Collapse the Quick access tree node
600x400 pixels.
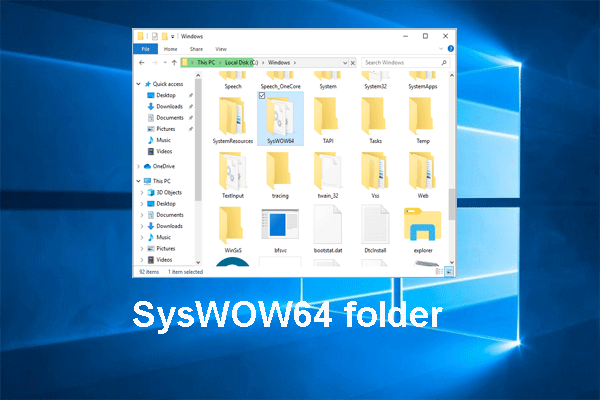[139, 84]
